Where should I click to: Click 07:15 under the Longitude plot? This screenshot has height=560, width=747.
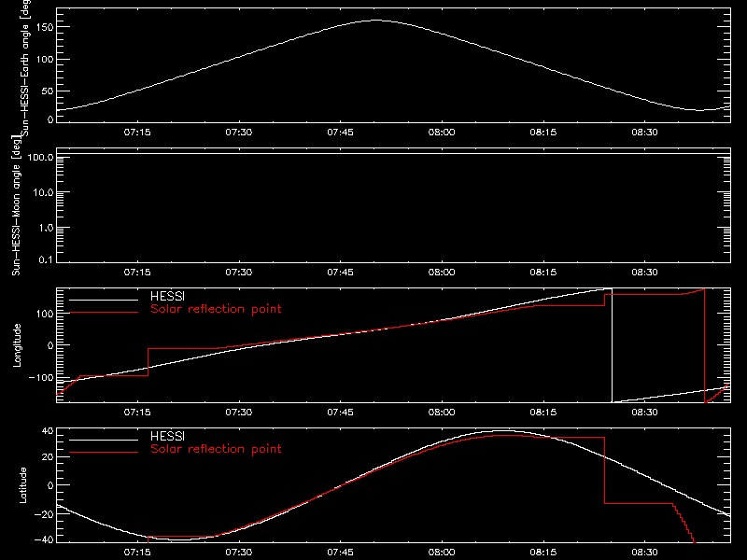[137, 413]
